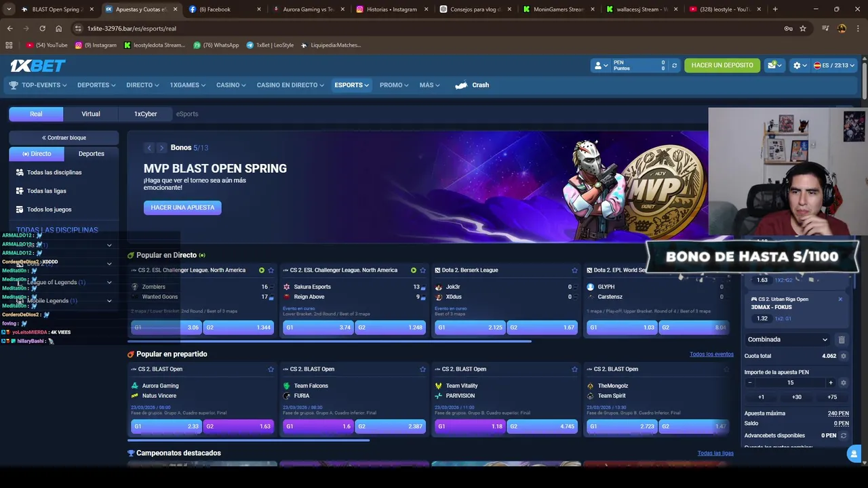Collapse sidebar with Contraer bloque
The height and width of the screenshot is (488, 868).
64,138
